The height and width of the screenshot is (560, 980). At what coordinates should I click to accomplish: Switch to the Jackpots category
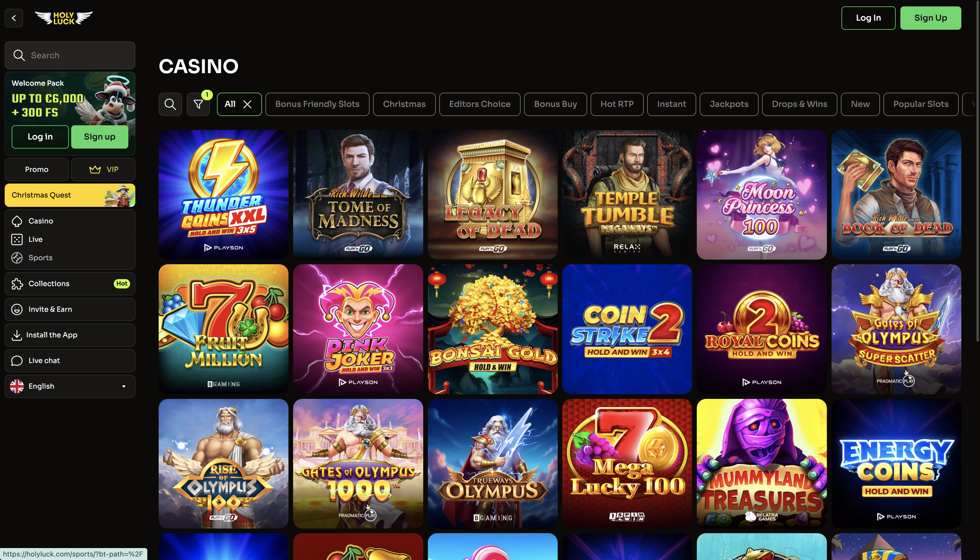(x=729, y=104)
